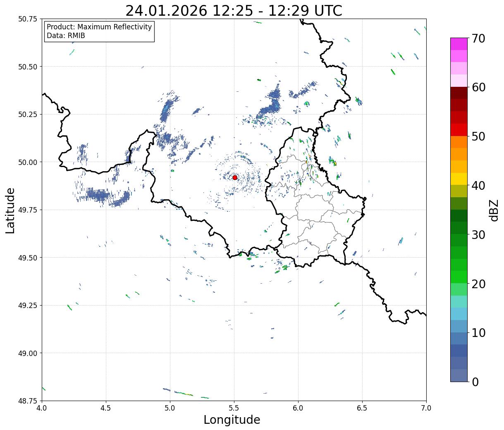504x430 pixels.
Task: Click the dBZ colorbar label
Action: tap(494, 210)
